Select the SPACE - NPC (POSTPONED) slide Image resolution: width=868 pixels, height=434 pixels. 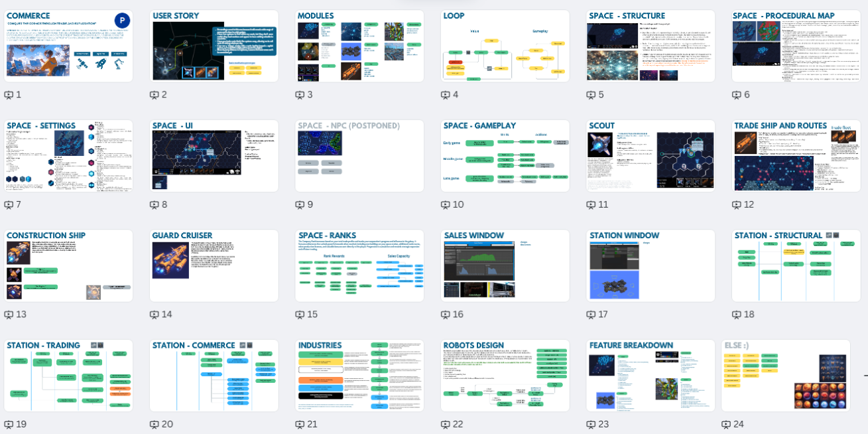click(x=359, y=156)
